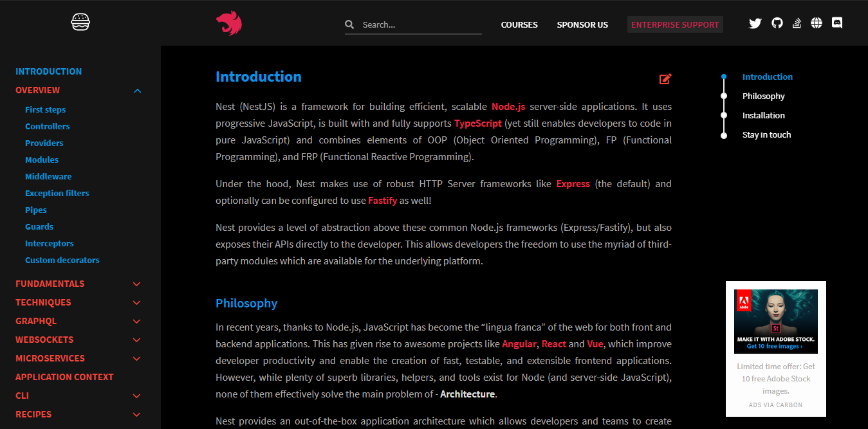Go to Middleware page
The width and height of the screenshot is (868, 429).
pos(48,176)
